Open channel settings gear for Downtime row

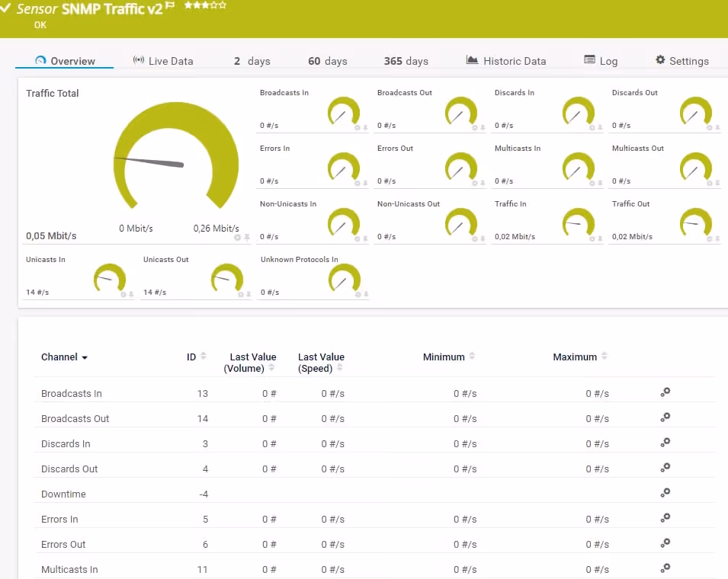pyautogui.click(x=665, y=494)
